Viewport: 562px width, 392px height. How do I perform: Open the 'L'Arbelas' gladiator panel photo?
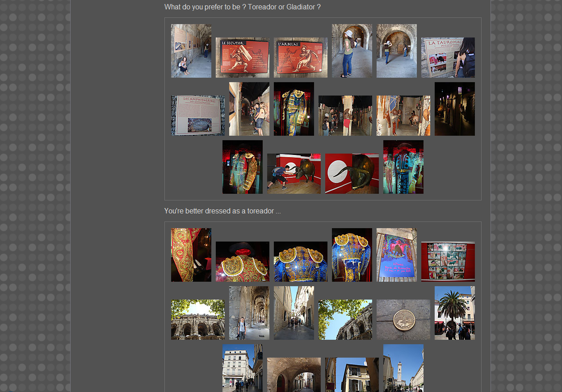tap(300, 58)
